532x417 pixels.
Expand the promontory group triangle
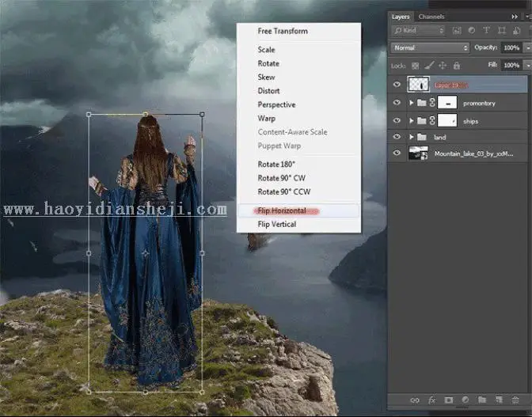point(411,102)
